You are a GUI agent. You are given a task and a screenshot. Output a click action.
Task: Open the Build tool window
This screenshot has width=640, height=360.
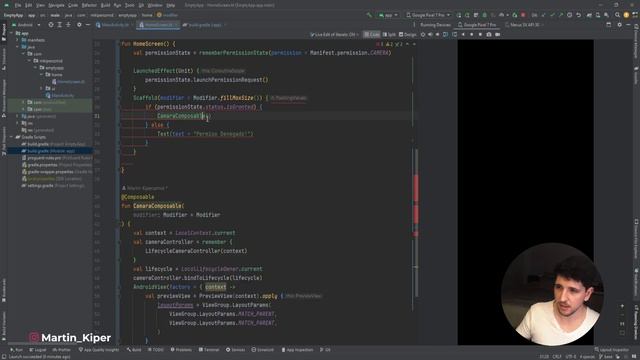[134, 350]
